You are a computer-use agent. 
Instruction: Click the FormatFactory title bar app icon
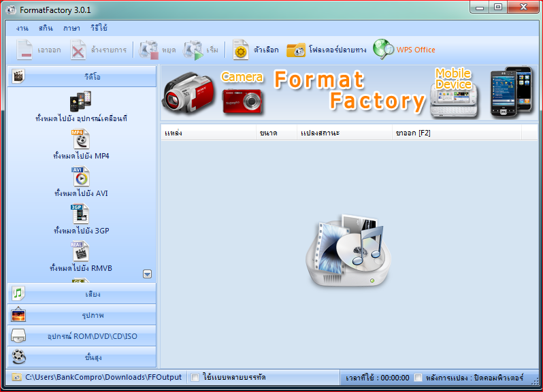pyautogui.click(x=11, y=10)
